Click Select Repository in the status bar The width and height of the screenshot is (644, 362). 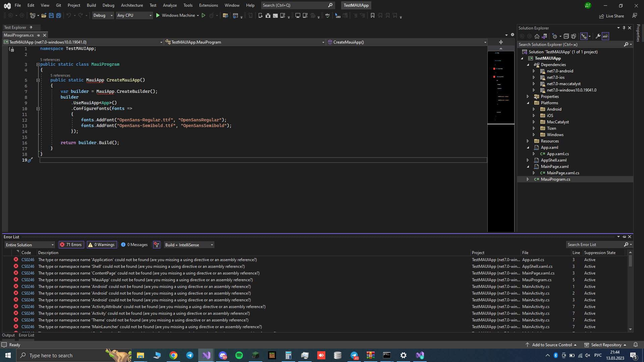pos(607,345)
